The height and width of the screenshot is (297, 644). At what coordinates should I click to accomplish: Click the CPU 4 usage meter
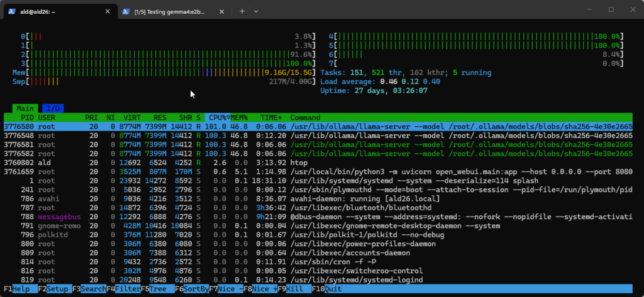tap(477, 36)
